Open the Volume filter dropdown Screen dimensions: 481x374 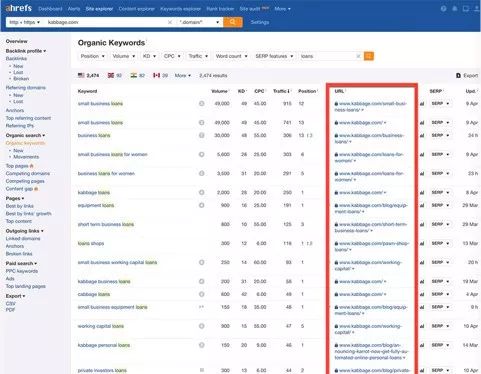(124, 56)
